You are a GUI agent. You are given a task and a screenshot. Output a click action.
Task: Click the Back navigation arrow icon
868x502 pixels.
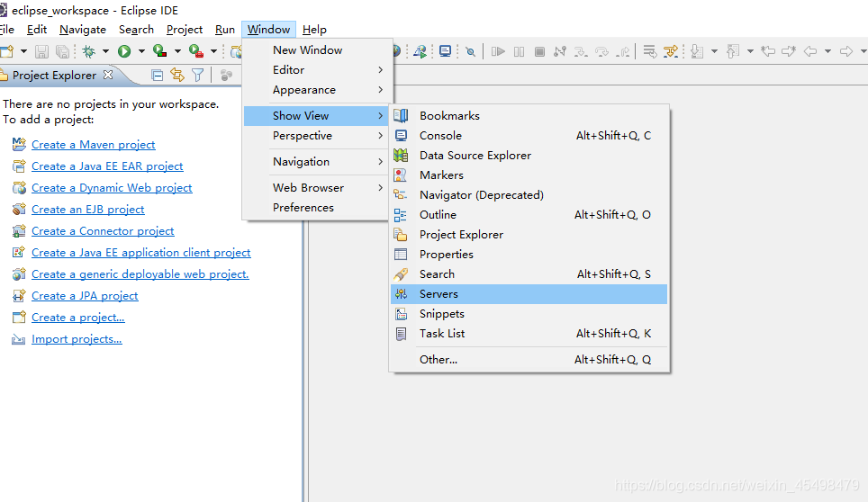(x=810, y=51)
